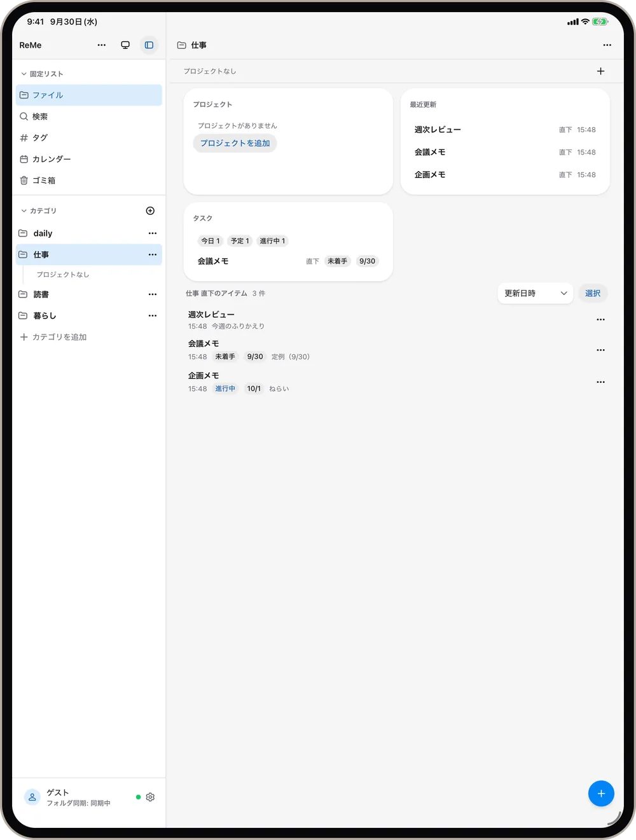Click 未着手 badge on 会議メモ list item
The width and height of the screenshot is (636, 840).
click(225, 357)
